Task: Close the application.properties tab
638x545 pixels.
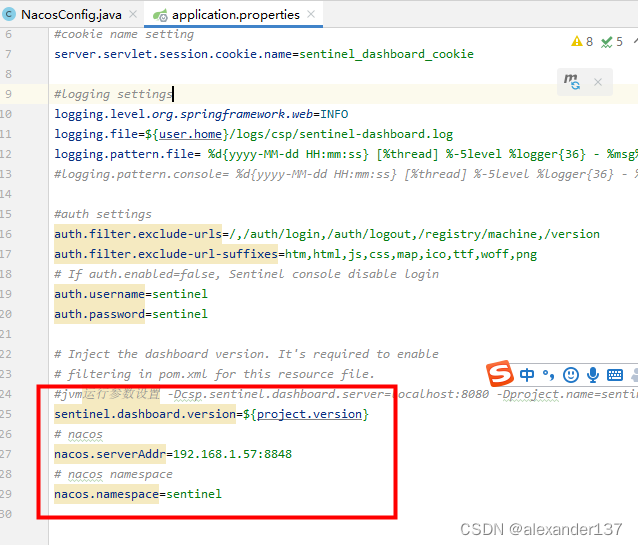Action: [x=311, y=14]
